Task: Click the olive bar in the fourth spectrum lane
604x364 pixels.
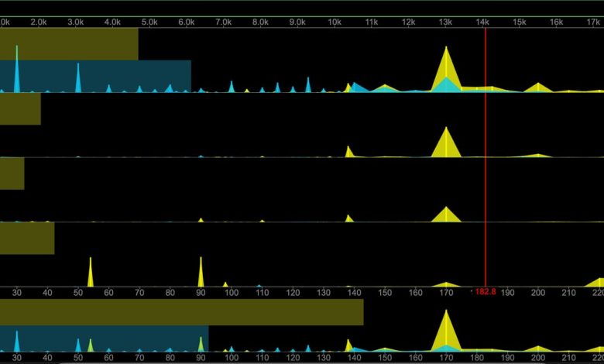Action: tap(27, 238)
